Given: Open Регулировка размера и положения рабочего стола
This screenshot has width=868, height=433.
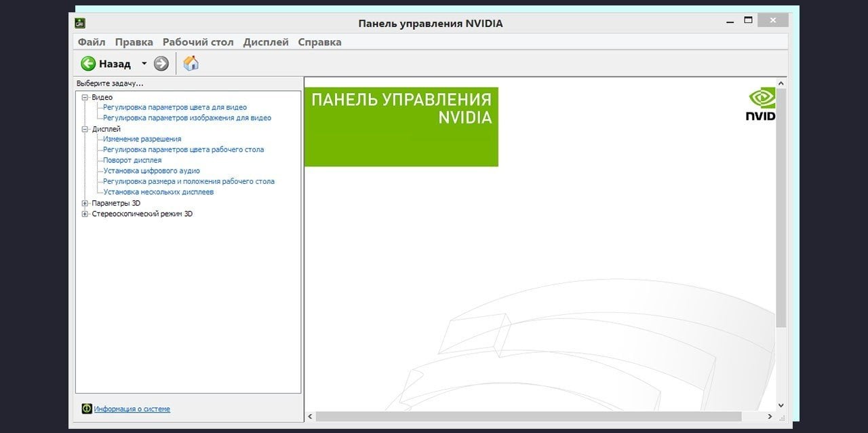Looking at the screenshot, I should [x=189, y=181].
